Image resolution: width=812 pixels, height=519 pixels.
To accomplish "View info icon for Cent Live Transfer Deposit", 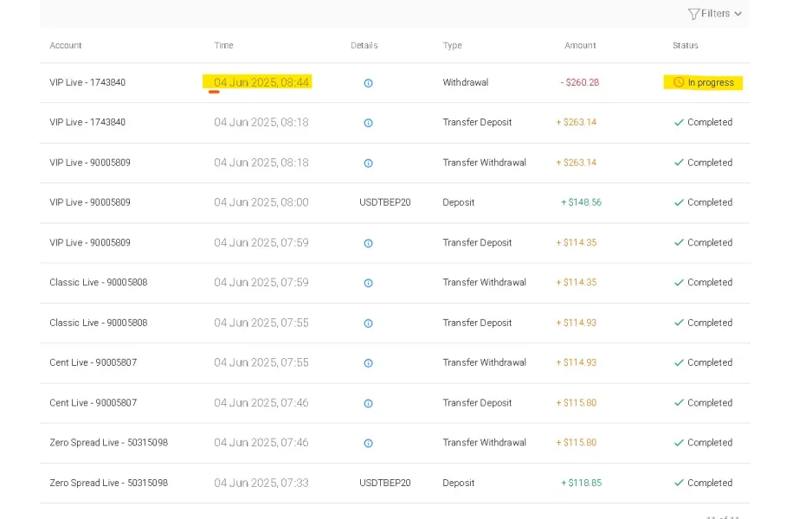I will pyautogui.click(x=368, y=403).
